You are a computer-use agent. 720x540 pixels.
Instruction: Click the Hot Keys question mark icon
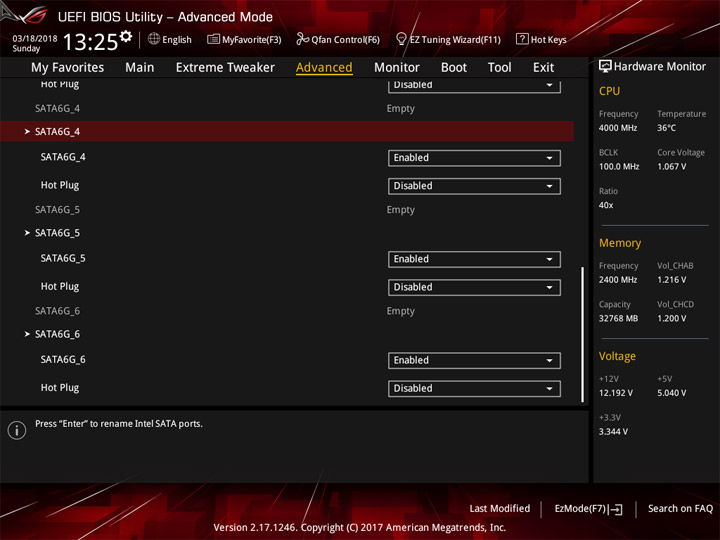click(x=522, y=39)
